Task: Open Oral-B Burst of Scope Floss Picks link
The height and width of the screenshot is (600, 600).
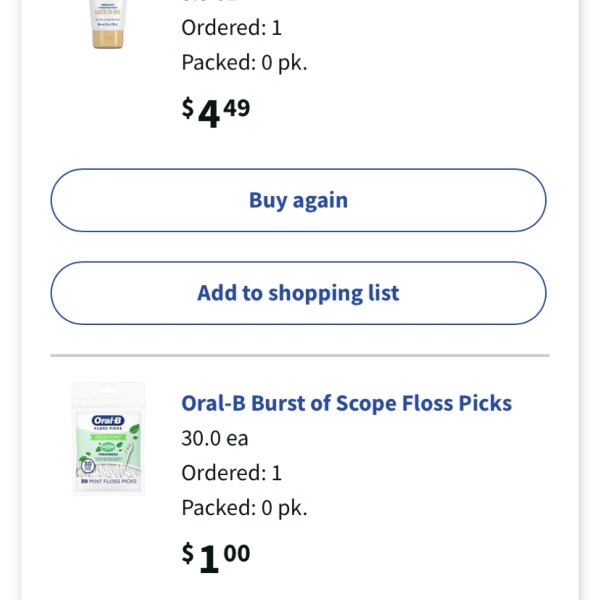Action: point(346,403)
